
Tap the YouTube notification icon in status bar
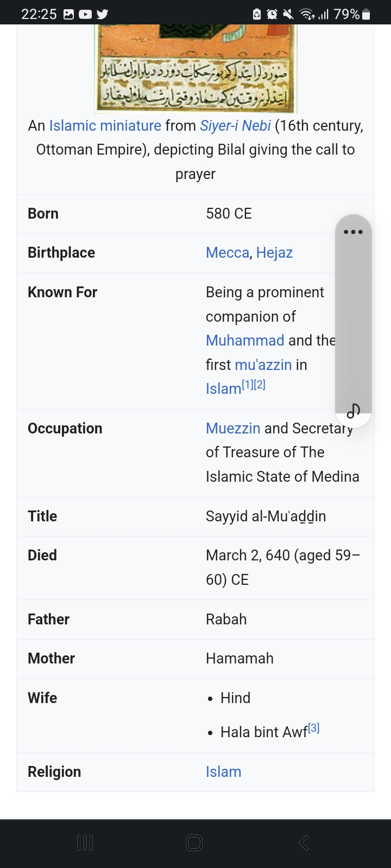coord(85,15)
